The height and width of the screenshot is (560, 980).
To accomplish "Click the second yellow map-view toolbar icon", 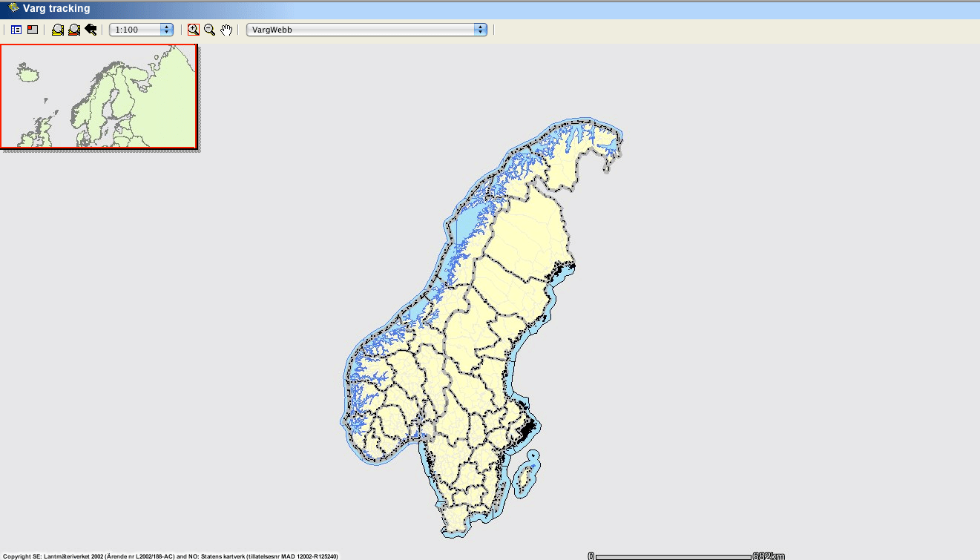I will (74, 30).
